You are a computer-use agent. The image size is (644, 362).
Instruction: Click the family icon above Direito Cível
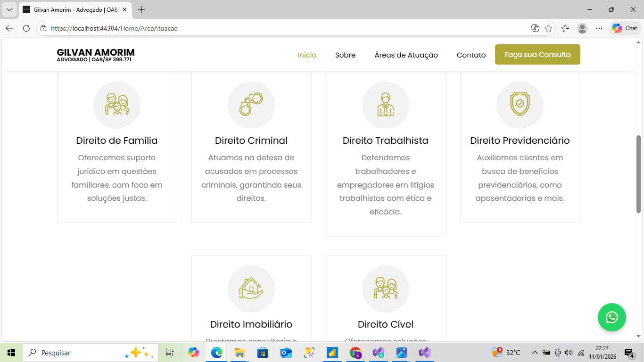pos(386,288)
